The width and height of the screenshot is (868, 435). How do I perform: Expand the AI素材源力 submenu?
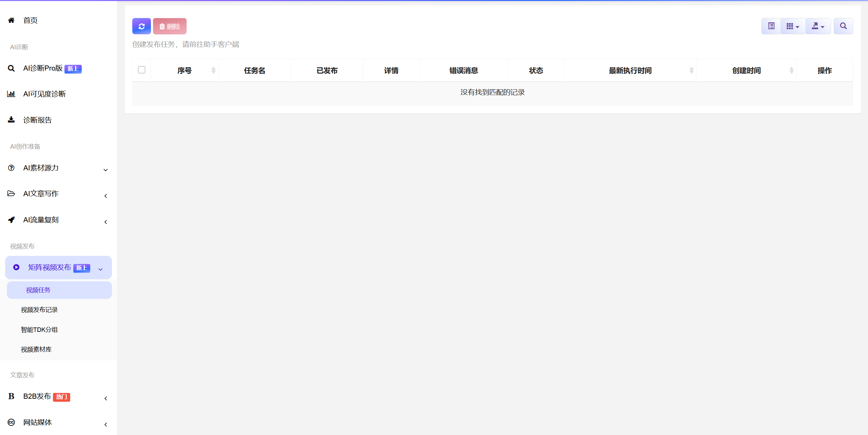[58, 168]
